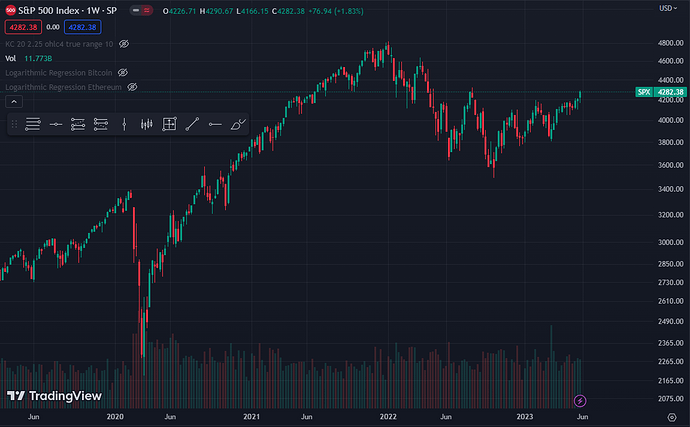This screenshot has height=427, width=690.
Task: Toggle the red approx-equal data status pill
Action: [x=147, y=10]
